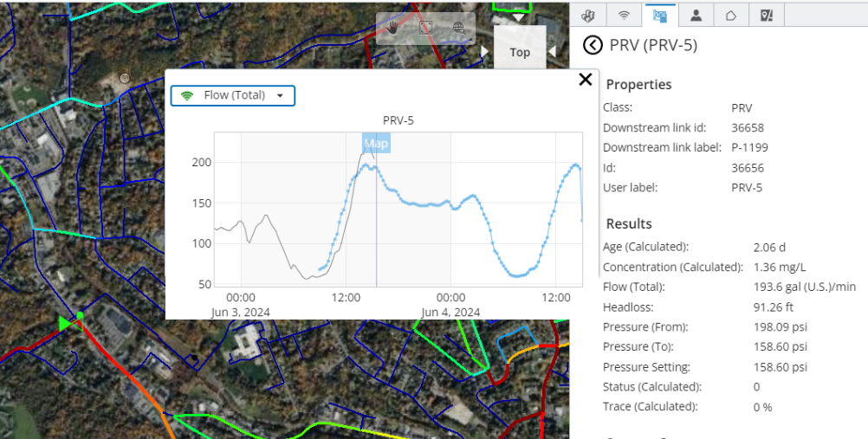Open the user person tab
The width and height of the screenshot is (868, 439).
click(x=696, y=16)
